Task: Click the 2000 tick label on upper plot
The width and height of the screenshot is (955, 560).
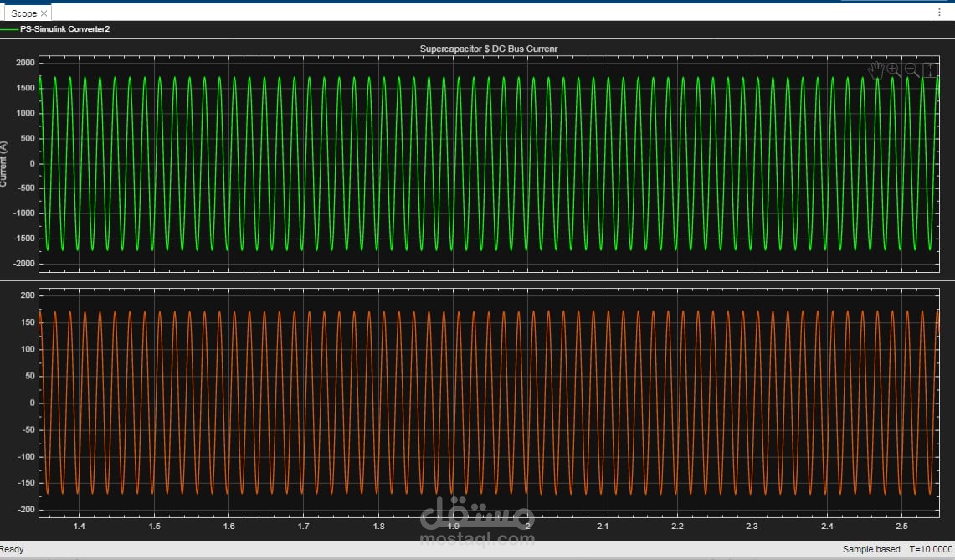Action: pyautogui.click(x=26, y=63)
